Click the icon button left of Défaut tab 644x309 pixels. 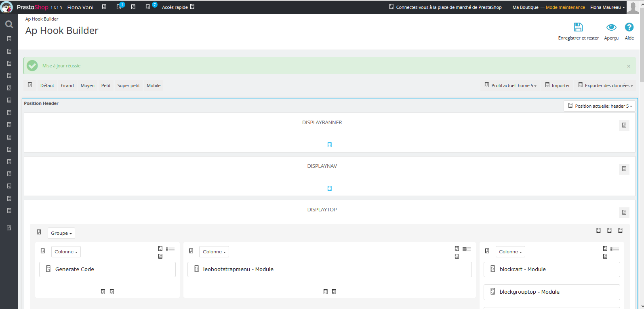pos(30,85)
